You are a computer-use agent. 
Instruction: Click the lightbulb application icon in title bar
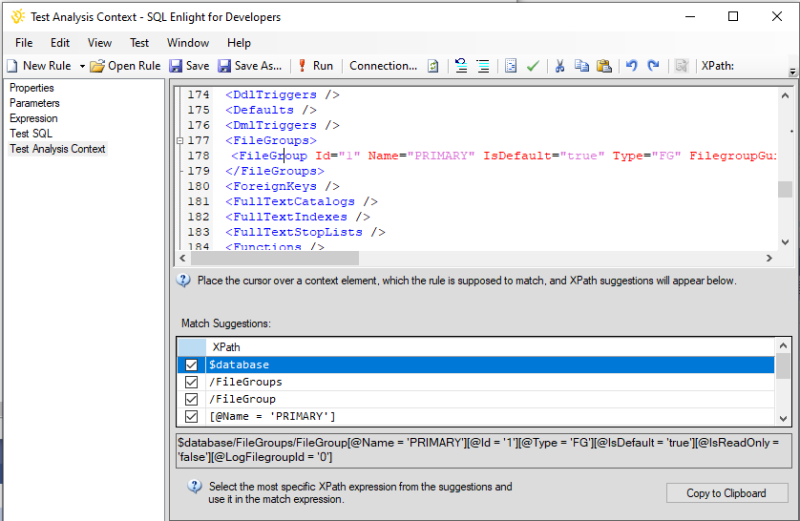point(18,16)
